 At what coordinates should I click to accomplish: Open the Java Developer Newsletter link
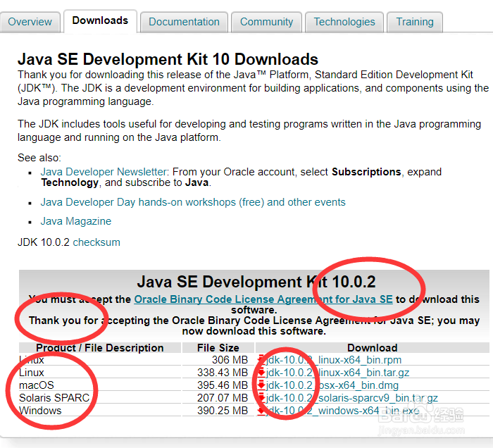104,172
